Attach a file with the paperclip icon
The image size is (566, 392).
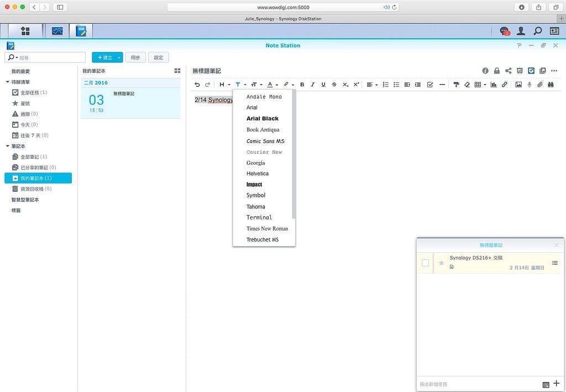point(540,85)
